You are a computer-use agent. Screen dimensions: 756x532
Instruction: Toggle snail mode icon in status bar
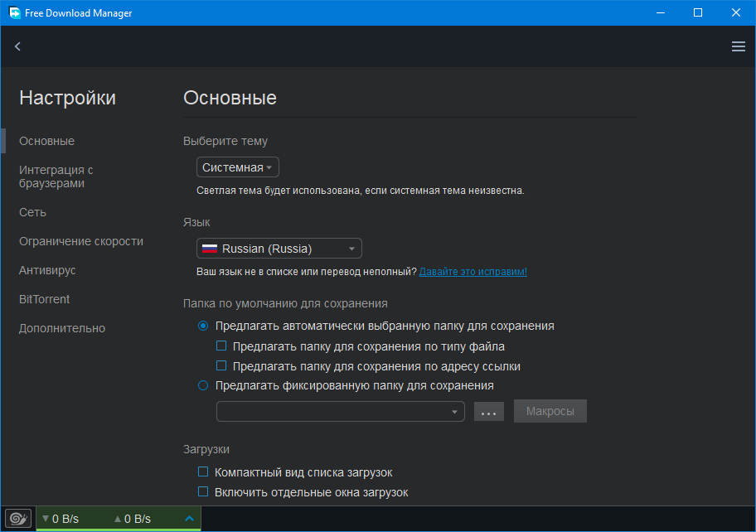tap(18, 519)
